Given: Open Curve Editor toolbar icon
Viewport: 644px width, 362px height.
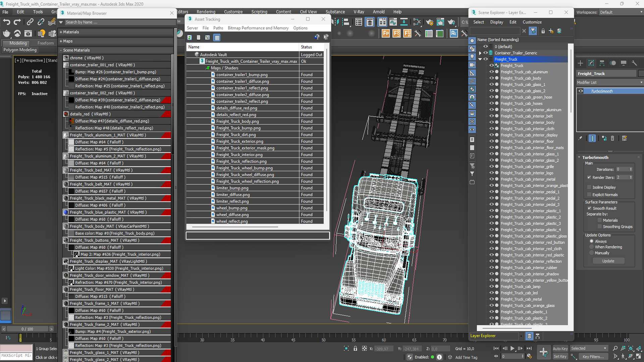Looking at the screenshot, I should (x=393, y=22).
